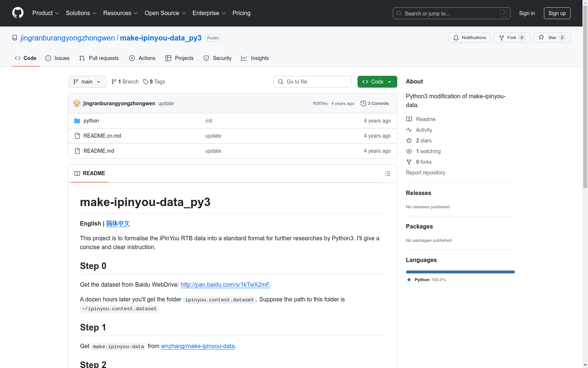Screen dimensions: 588x368
Task: Click the Sign up button
Action: pos(557,13)
